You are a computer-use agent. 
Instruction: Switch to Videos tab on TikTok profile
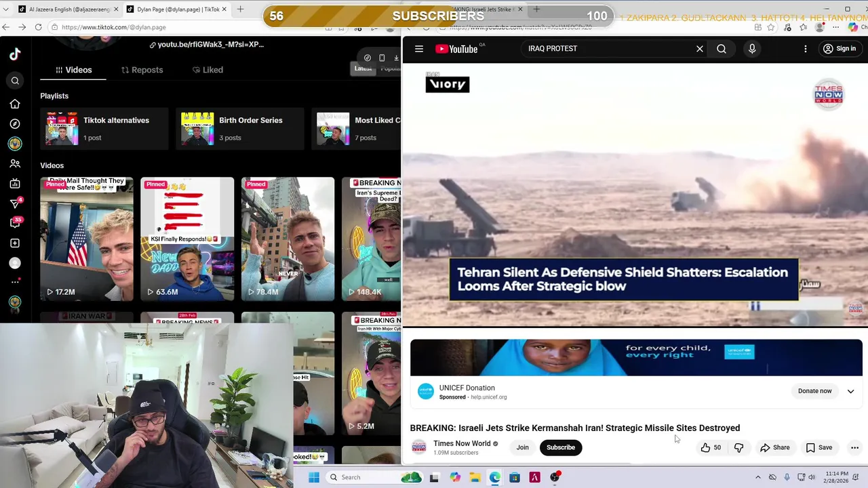pyautogui.click(x=73, y=70)
